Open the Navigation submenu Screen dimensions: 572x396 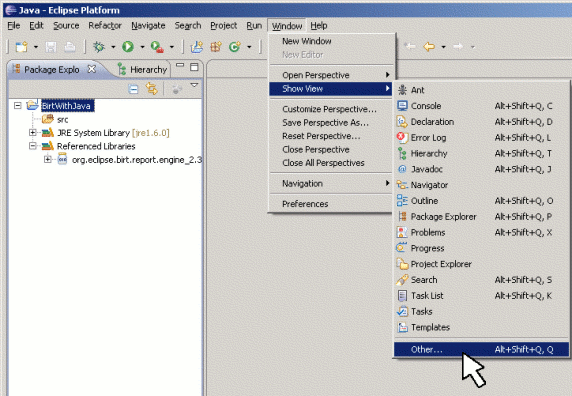[x=332, y=183]
